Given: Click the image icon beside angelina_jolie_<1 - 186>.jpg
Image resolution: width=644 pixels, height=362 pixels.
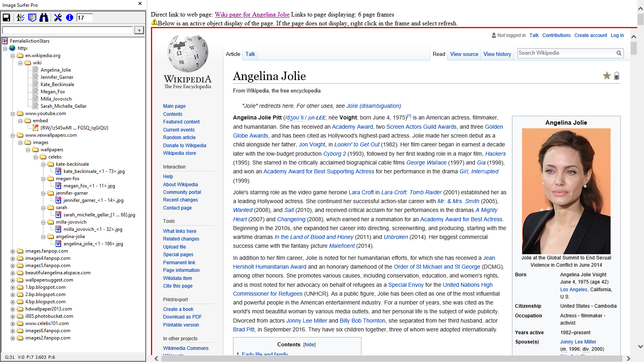Looking at the screenshot, I should [58, 244].
